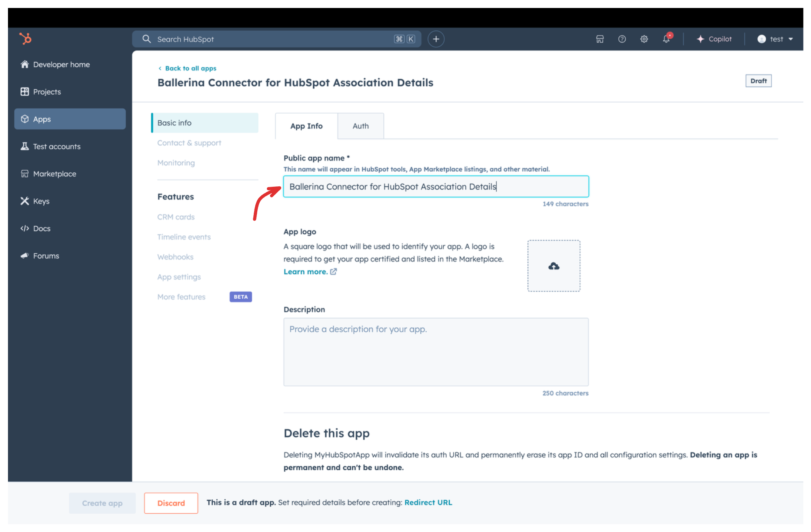Open the notifications bell

point(666,39)
